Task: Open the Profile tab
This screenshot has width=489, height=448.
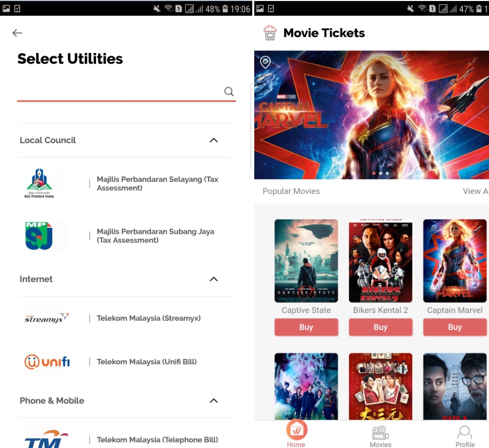Action: point(464,435)
